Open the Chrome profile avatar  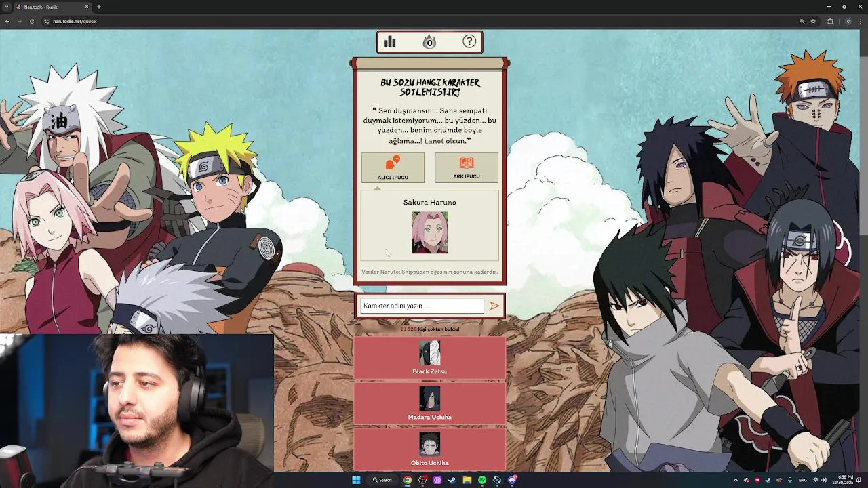pos(848,21)
